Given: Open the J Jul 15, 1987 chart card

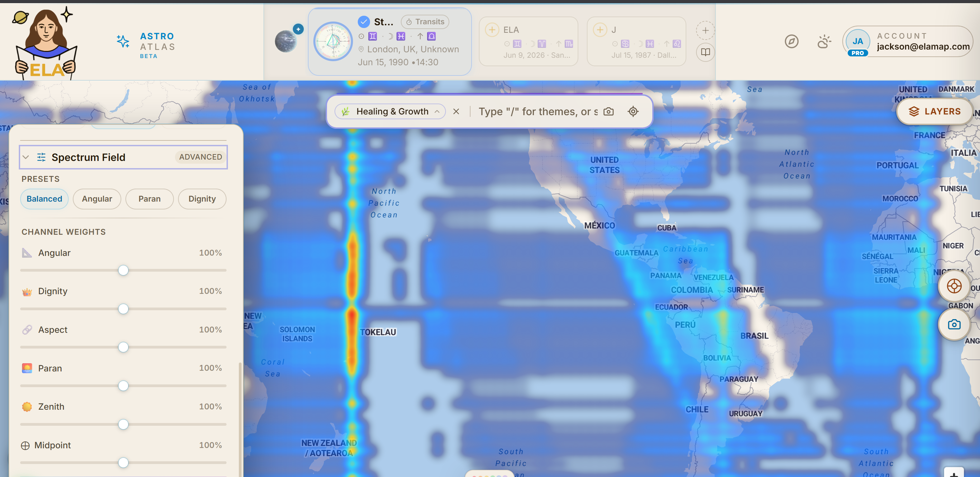Looking at the screenshot, I should (x=637, y=41).
